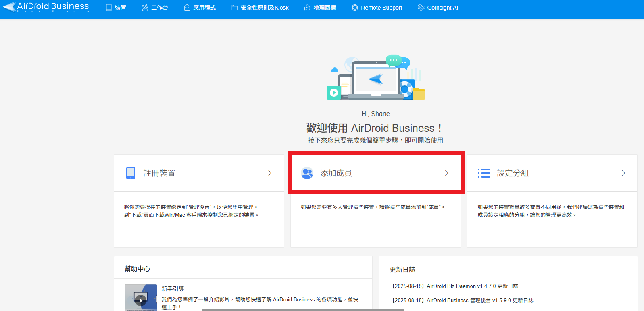The height and width of the screenshot is (311, 644).
Task: Open the 添加成員 step
Action: pyautogui.click(x=376, y=173)
